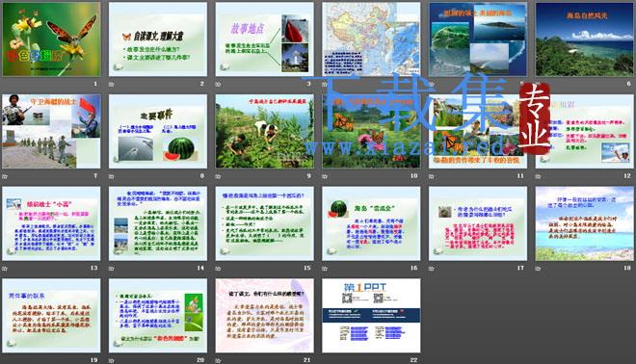The image size is (636, 364).
Task: Select slide 3 titled 故事地点
Action: 264,39
